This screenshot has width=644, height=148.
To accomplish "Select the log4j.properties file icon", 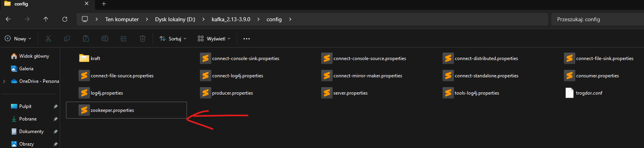I will 84,93.
